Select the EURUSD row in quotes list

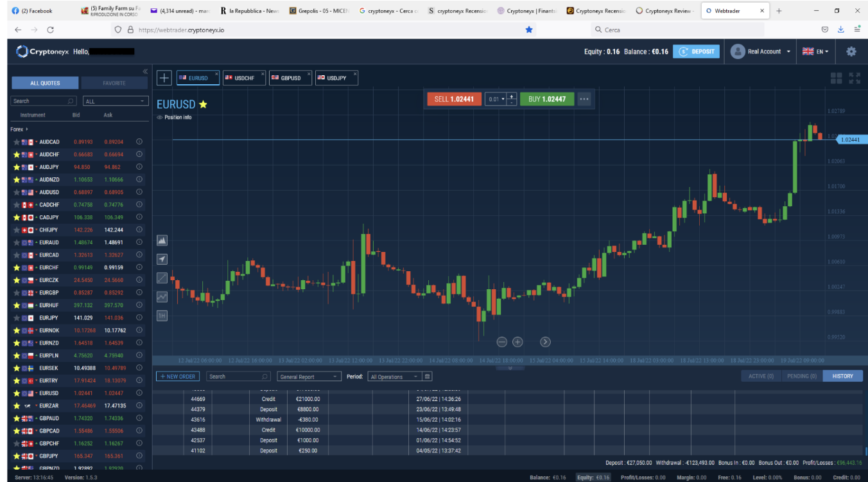(78, 393)
